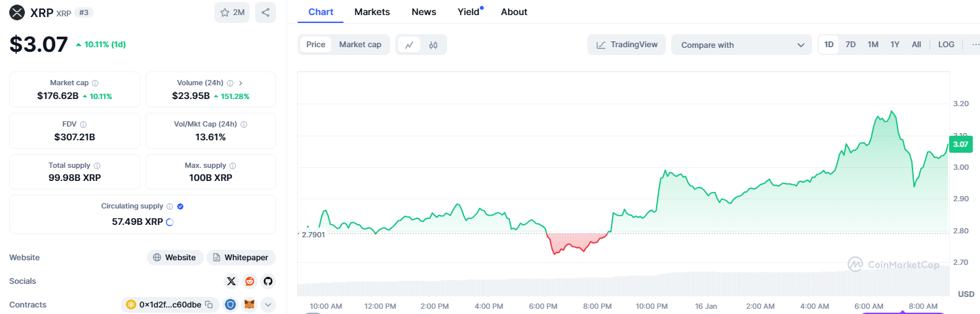
Task: Click the $307.21B FDV value
Action: (75, 137)
